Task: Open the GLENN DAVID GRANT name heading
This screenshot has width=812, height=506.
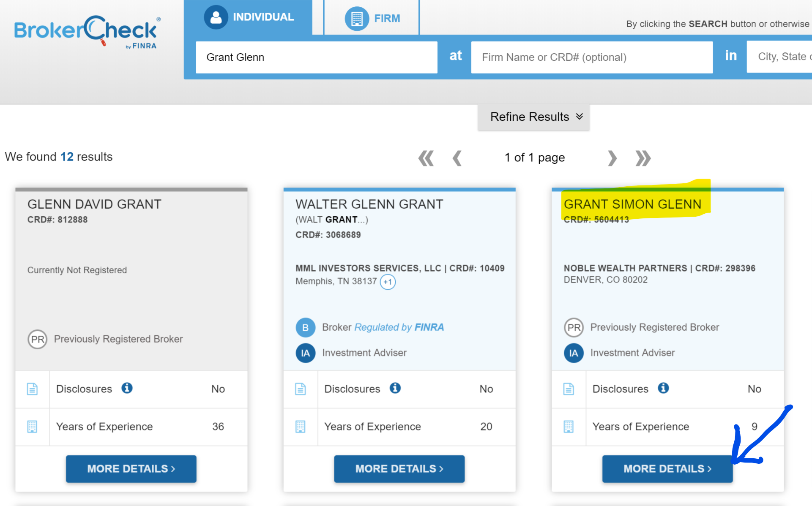Action: click(x=94, y=204)
